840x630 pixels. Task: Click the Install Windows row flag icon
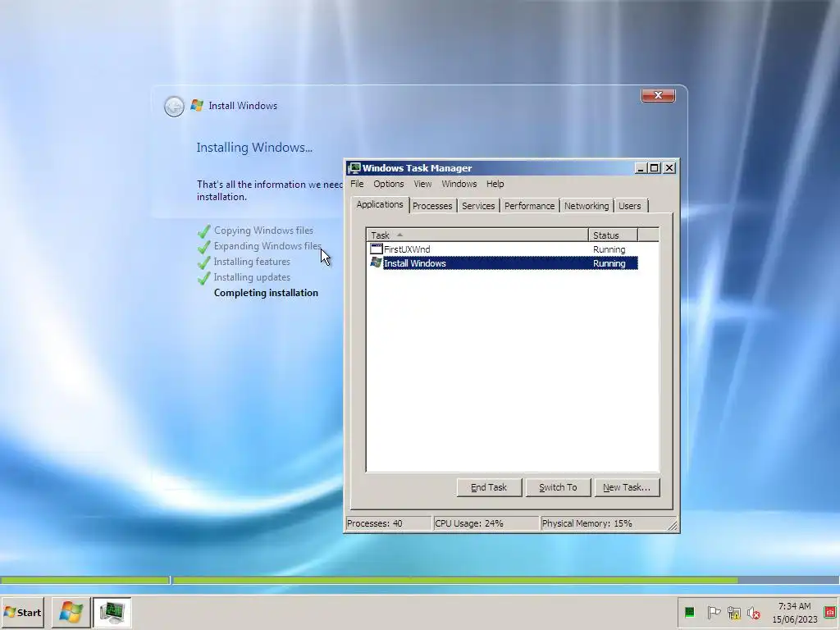[376, 263]
